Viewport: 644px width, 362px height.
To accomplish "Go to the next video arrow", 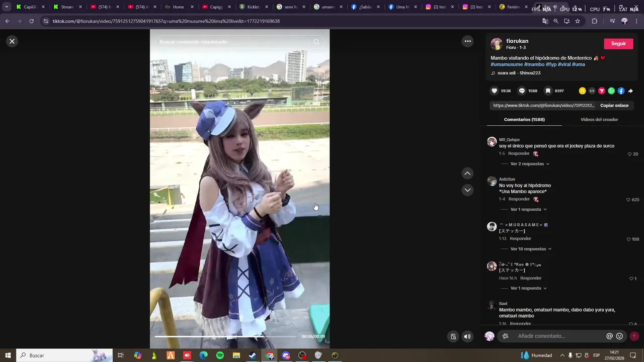I will tap(467, 190).
